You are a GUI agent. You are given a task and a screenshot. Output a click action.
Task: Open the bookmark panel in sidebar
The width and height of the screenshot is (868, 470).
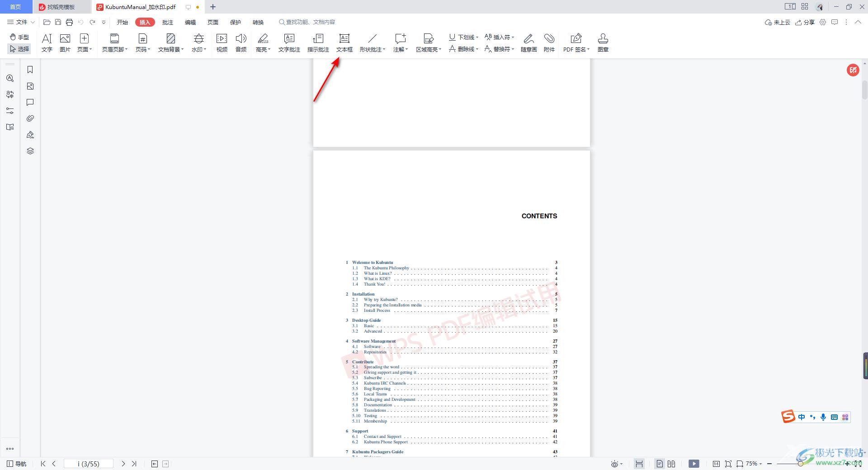(x=30, y=70)
